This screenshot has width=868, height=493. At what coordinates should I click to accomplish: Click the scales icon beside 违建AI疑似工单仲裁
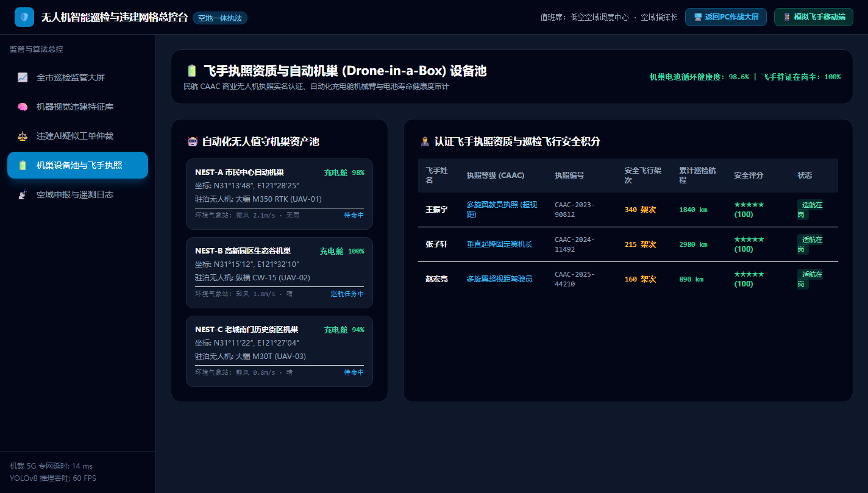(x=23, y=136)
